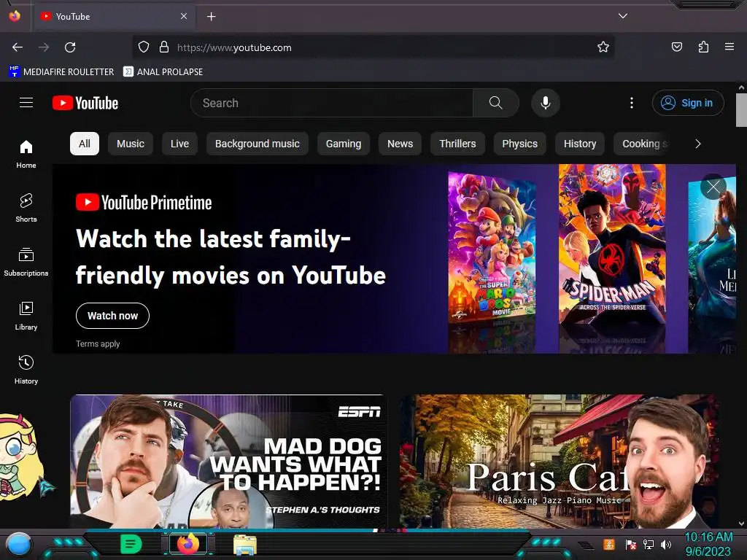
Task: Open the Firefox extensions icon
Action: (703, 47)
